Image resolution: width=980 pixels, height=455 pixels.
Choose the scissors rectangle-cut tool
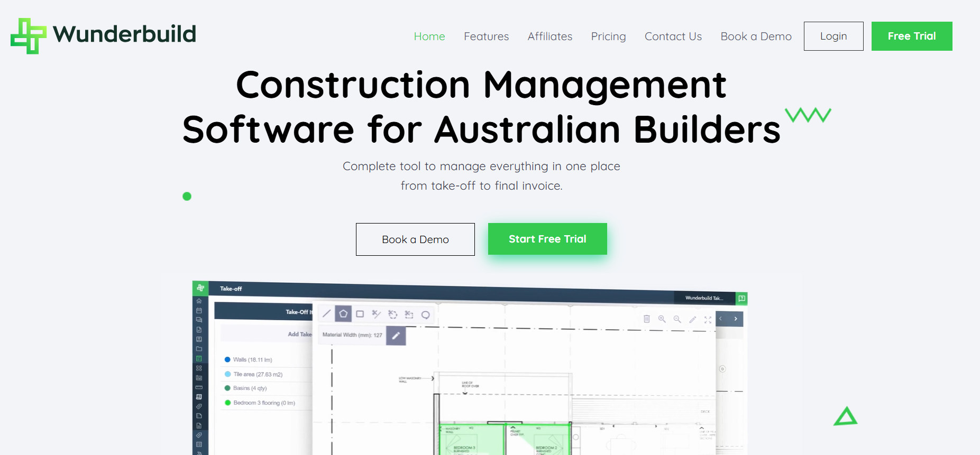pyautogui.click(x=409, y=314)
